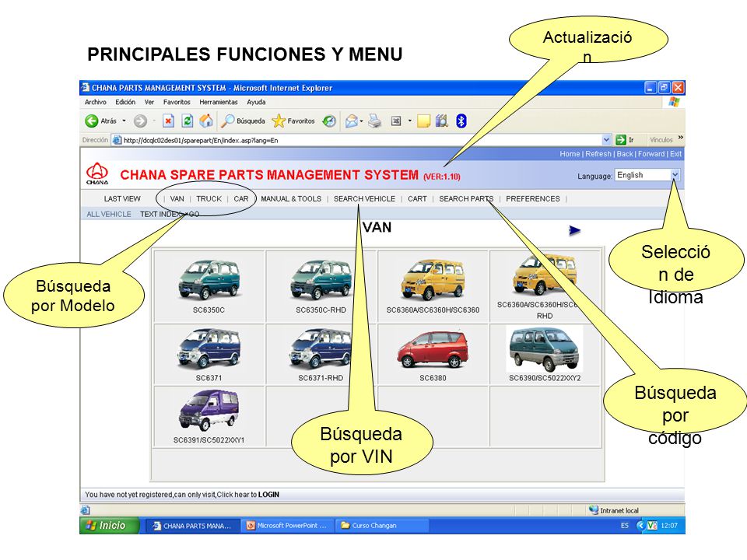Click the red Stop icon in toolbar

click(x=168, y=121)
